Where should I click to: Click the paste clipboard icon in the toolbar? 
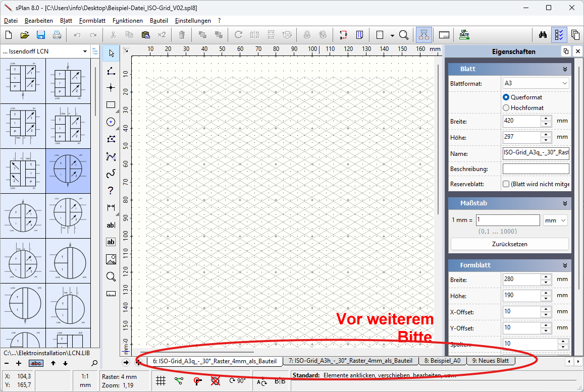coord(146,35)
